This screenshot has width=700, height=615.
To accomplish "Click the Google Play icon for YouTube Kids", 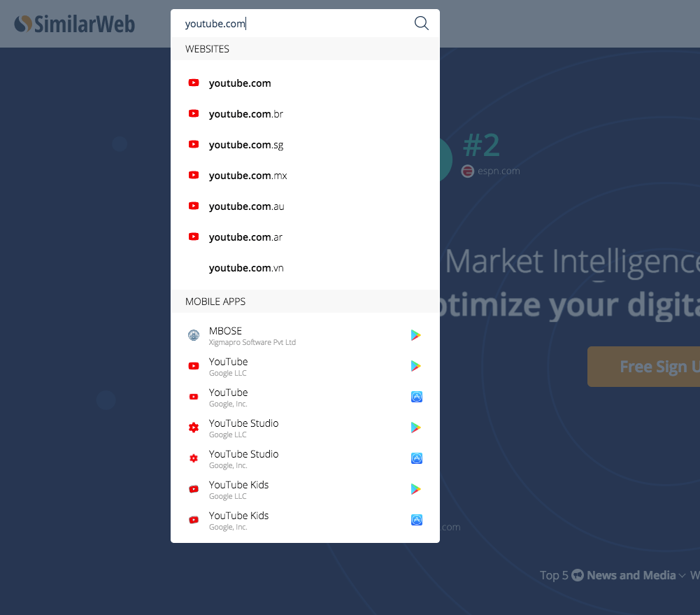I will click(x=416, y=489).
